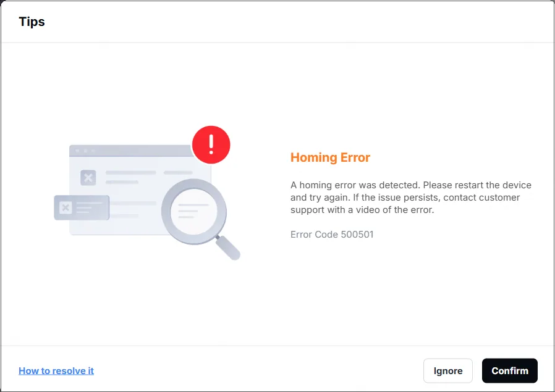This screenshot has width=555, height=392.
Task: Click the Tips dialog title
Action: click(32, 22)
